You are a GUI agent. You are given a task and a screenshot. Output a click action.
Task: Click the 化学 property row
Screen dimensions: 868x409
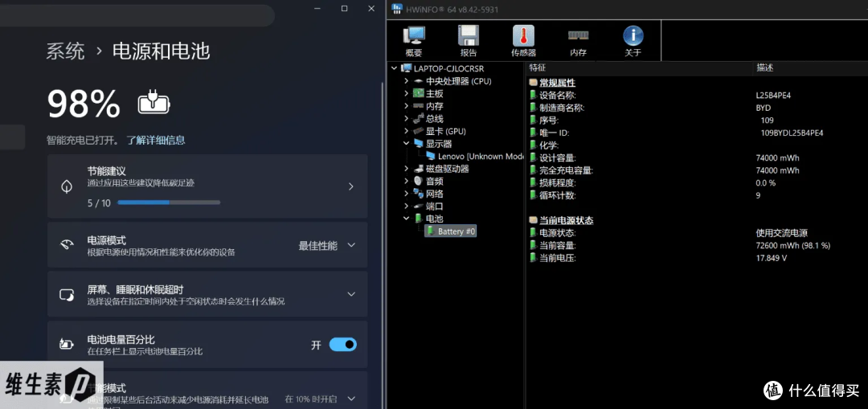[698, 145]
